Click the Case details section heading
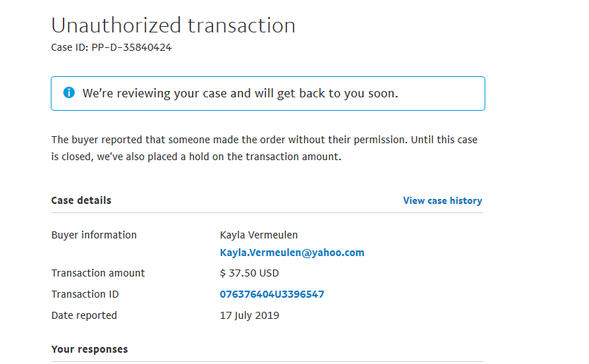The width and height of the screenshot is (589, 364). (81, 200)
